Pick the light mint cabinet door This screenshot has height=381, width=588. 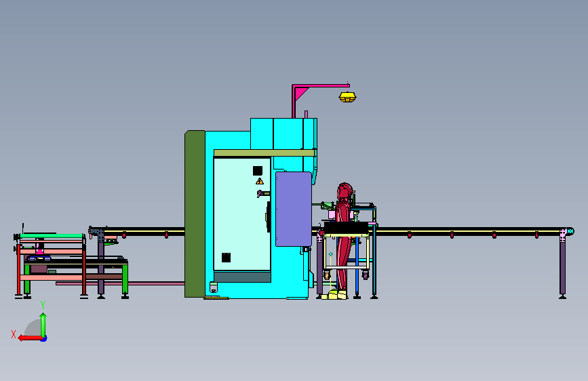point(242,214)
